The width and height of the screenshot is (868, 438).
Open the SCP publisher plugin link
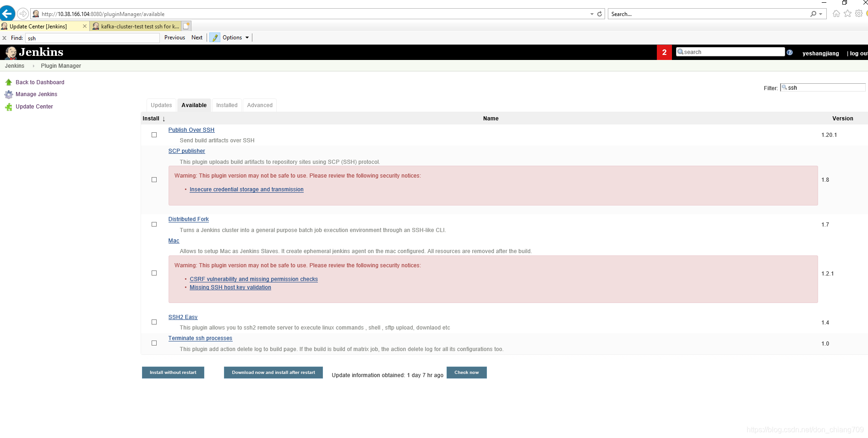[x=186, y=151]
